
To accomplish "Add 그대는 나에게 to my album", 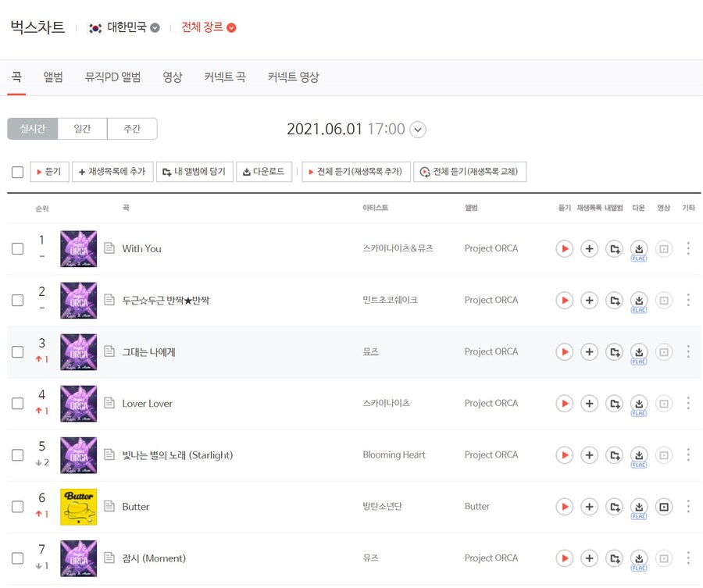I will [x=614, y=351].
